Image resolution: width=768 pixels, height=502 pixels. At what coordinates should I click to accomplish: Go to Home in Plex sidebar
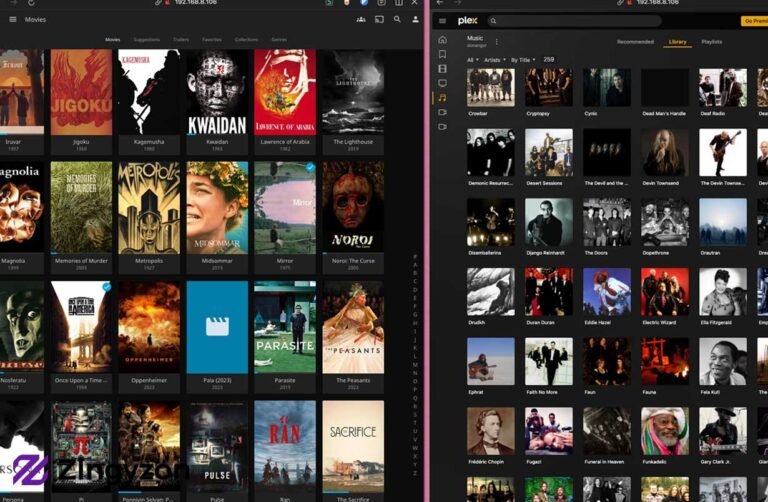[x=442, y=40]
